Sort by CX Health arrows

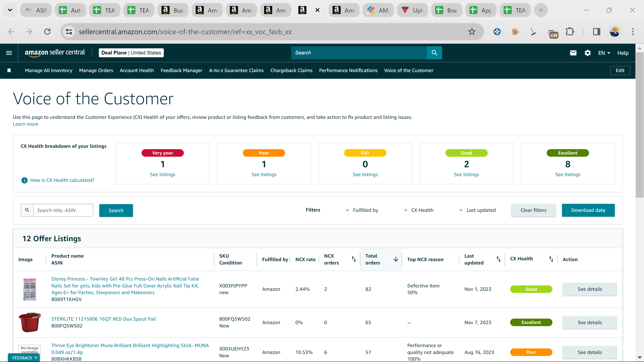551,259
